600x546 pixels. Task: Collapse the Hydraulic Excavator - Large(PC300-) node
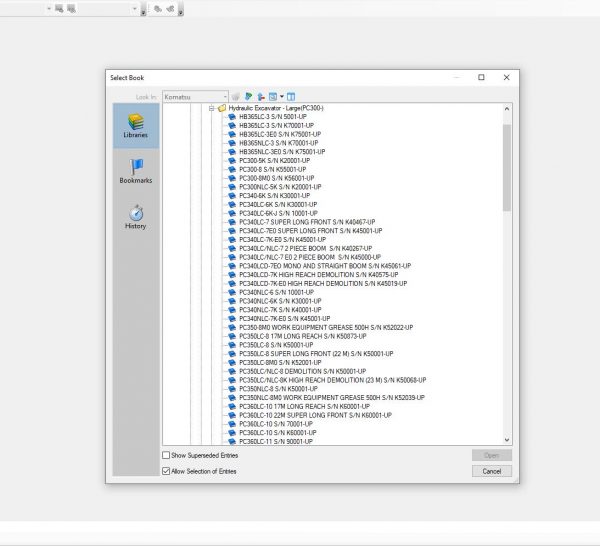pyautogui.click(x=211, y=108)
